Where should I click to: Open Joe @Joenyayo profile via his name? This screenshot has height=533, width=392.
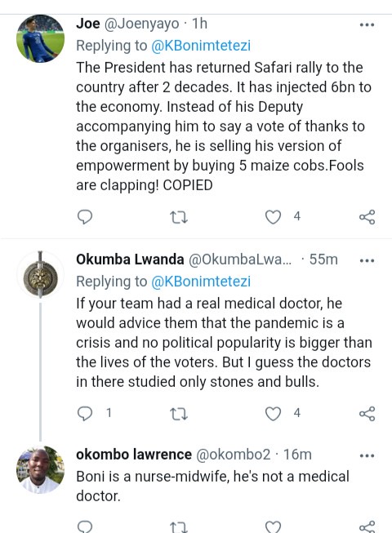coord(87,24)
